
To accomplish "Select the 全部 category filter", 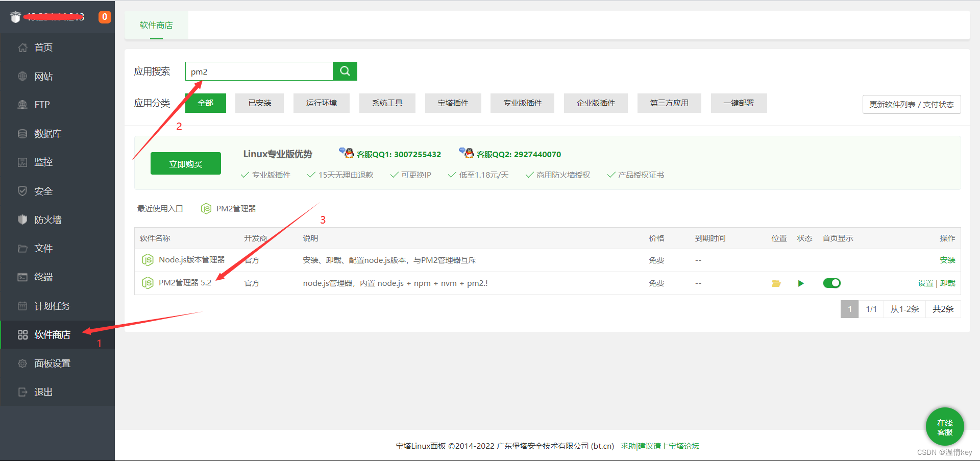I will coord(205,103).
